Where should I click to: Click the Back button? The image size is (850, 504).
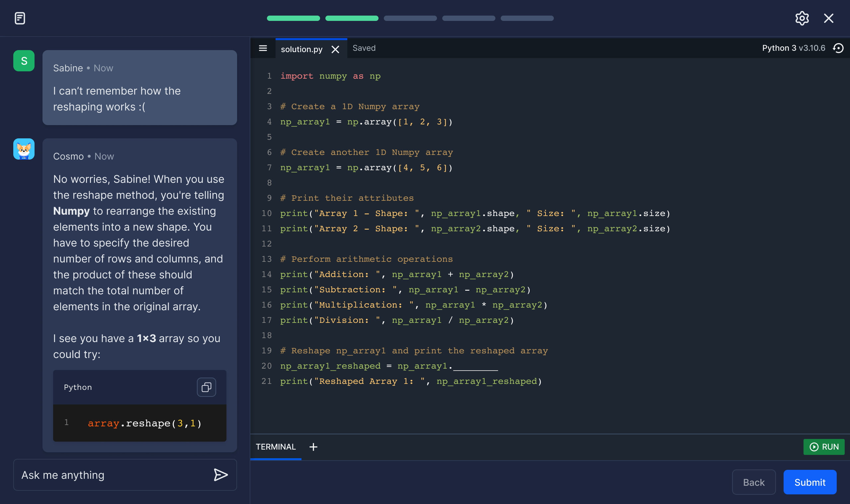click(754, 482)
